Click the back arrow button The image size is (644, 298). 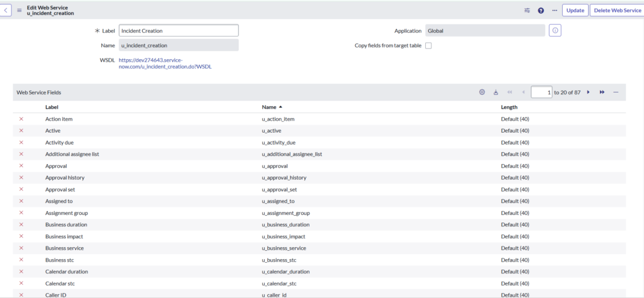point(6,10)
